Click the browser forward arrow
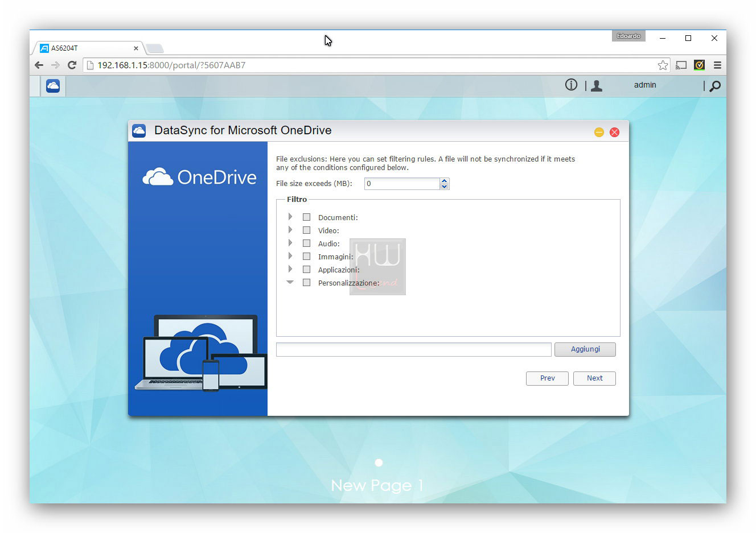Screen dimensions: 756x533 55,65
